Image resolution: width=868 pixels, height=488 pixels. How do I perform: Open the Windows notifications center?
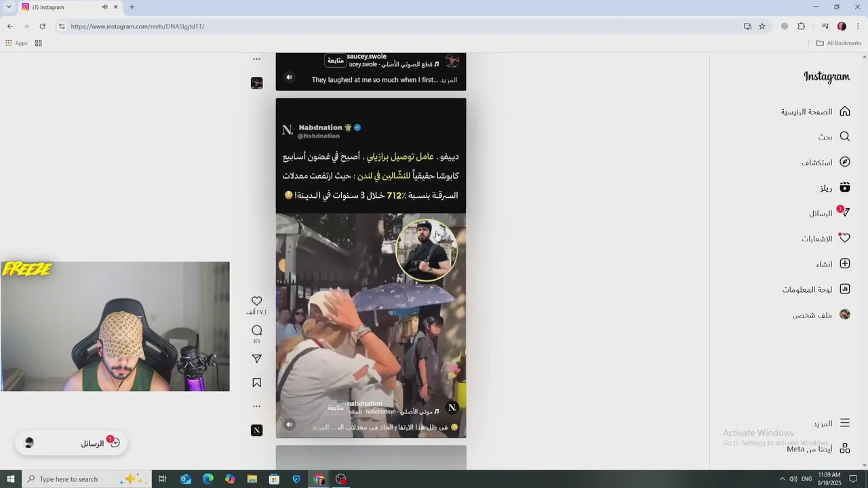click(853, 479)
